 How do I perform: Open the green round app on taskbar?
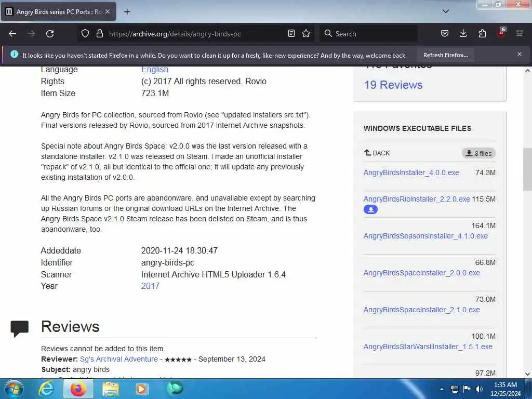175,389
